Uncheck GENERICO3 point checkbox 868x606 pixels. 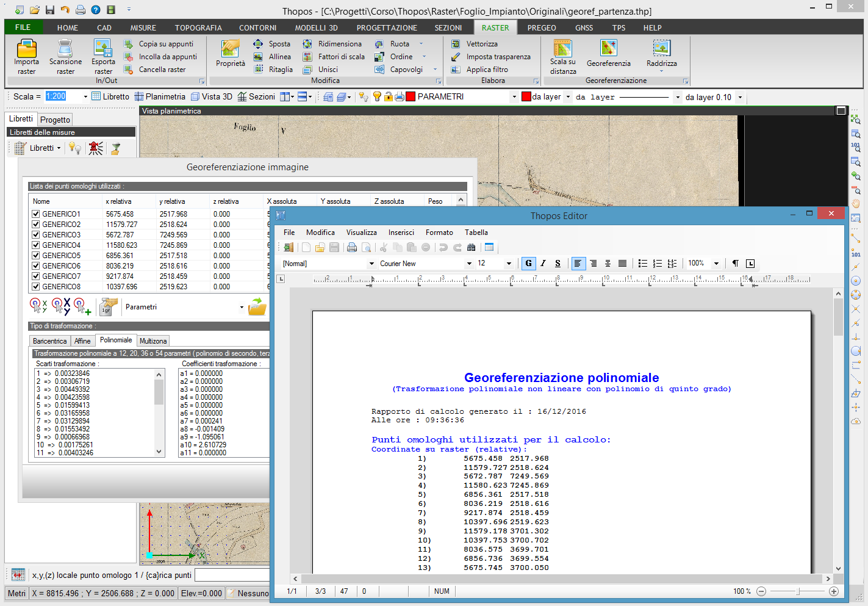pos(36,235)
